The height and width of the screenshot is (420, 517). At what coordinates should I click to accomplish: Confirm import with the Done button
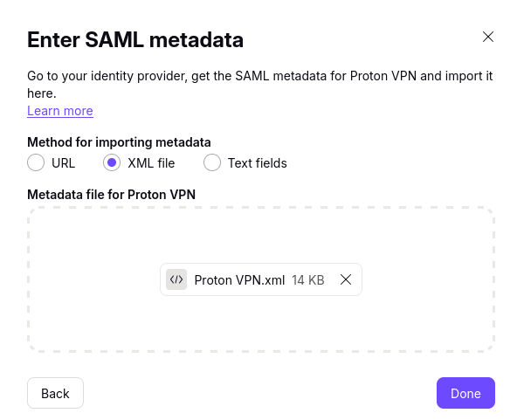465,393
